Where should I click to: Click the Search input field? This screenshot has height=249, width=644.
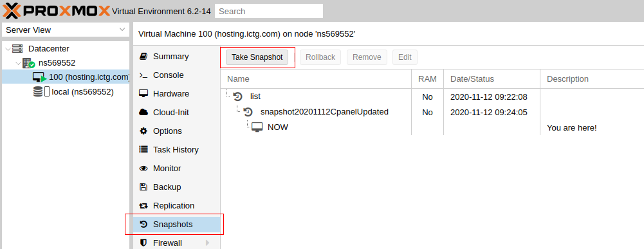(x=269, y=11)
